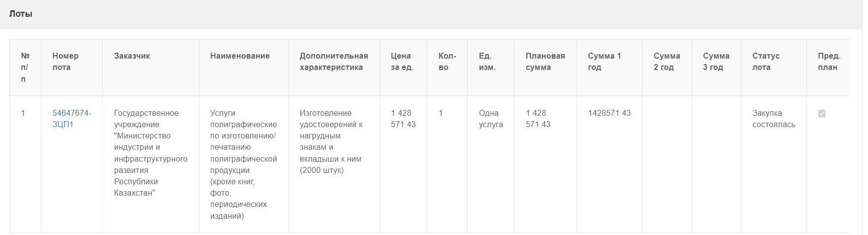868x235 pixels.
Task: Select the customer name Министерство индустрии cell
Action: tap(151, 153)
